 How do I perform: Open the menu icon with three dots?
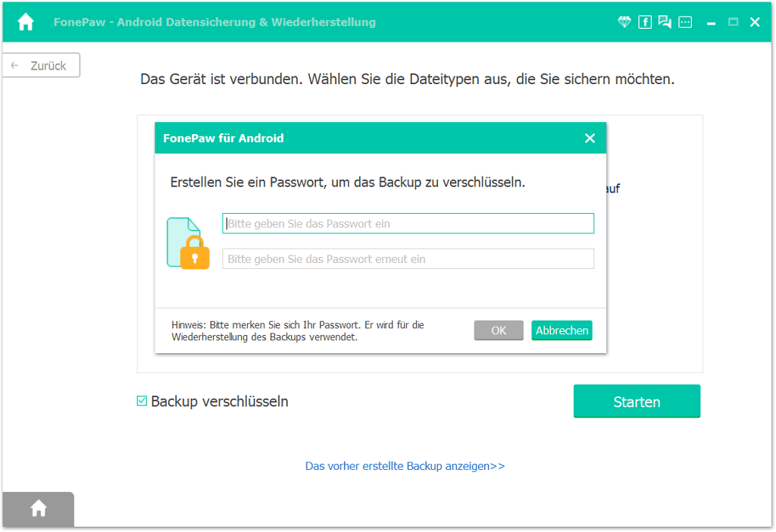point(685,22)
